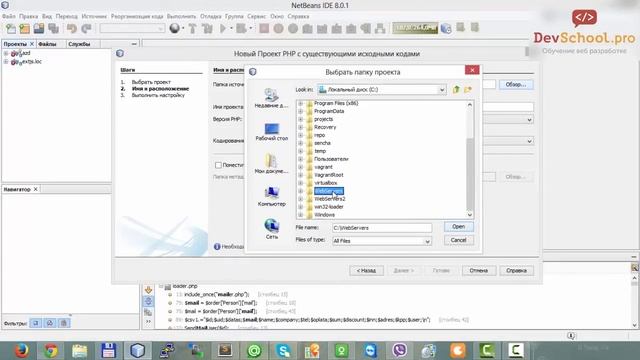This screenshot has width=640, height=360.
Task: Open the My Documents shortcut in file chooser
Action: coord(271,164)
